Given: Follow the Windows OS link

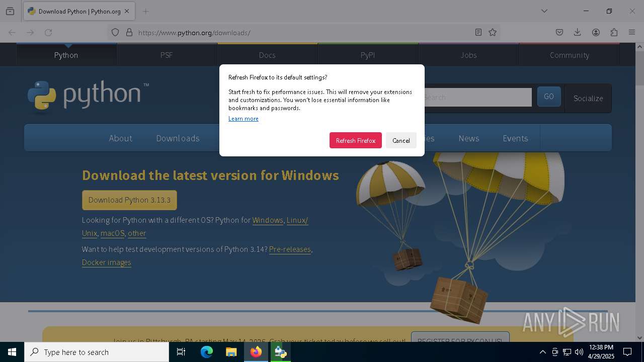Looking at the screenshot, I should pos(268,220).
